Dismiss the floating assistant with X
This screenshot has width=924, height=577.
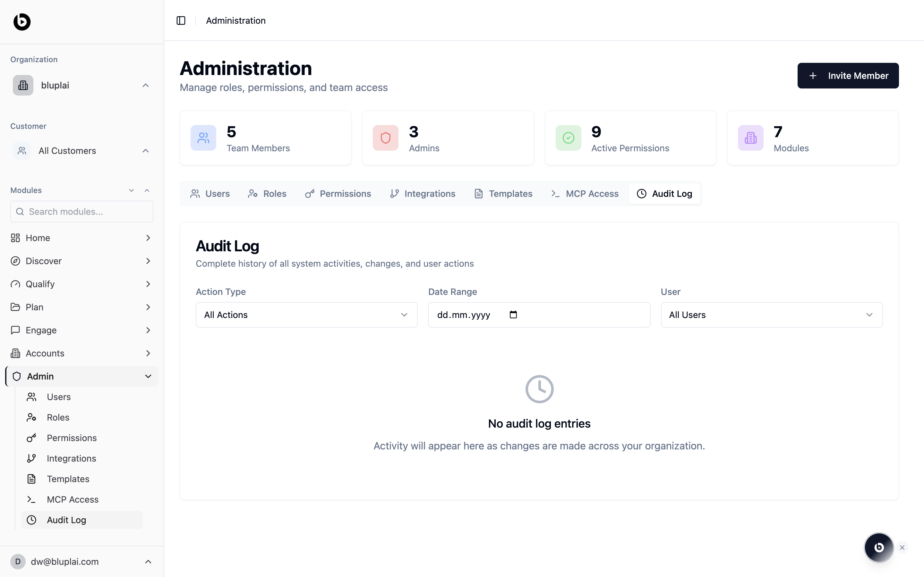pyautogui.click(x=902, y=548)
